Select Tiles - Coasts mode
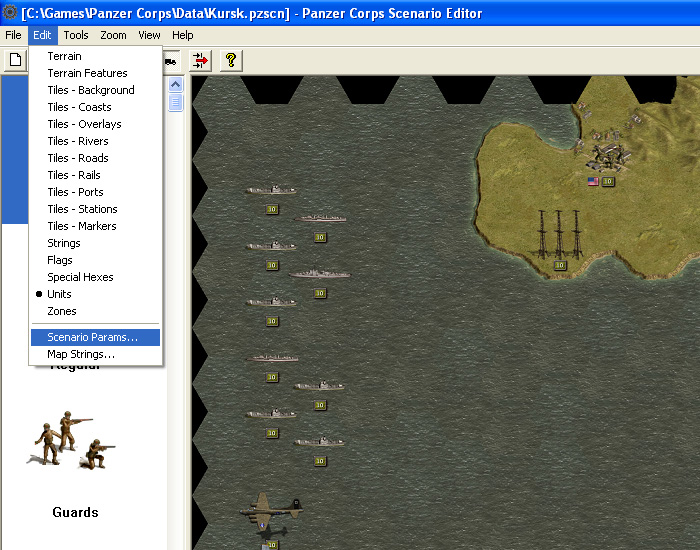The image size is (700, 550). point(96,107)
